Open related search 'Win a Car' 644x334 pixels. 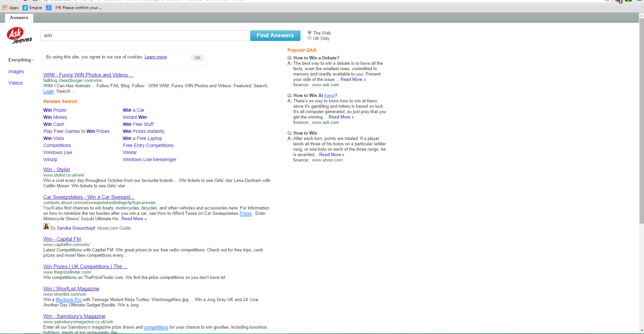[134, 110]
